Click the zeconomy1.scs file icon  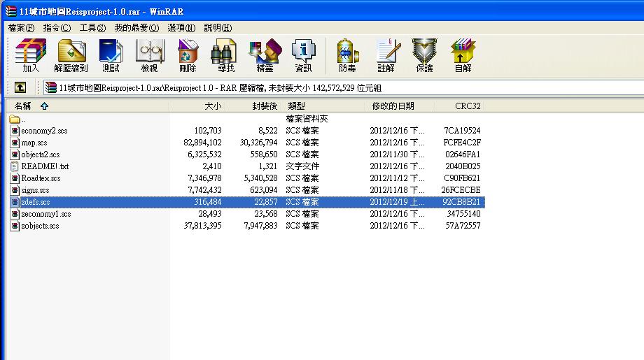(15, 214)
